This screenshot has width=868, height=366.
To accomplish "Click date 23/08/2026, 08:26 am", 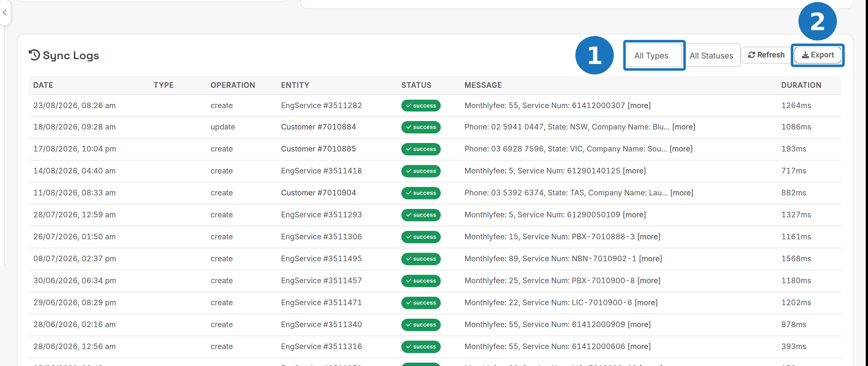I will click(x=74, y=105).
